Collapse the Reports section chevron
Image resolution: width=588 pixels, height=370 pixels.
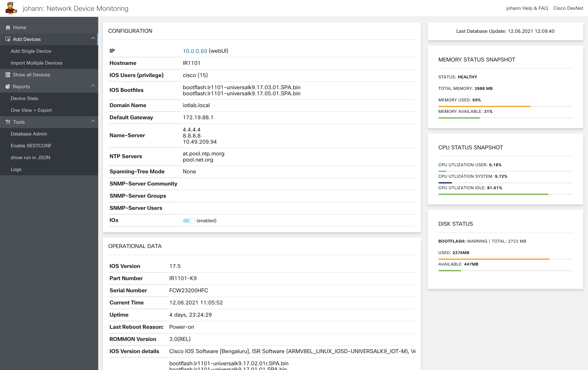[93, 85]
